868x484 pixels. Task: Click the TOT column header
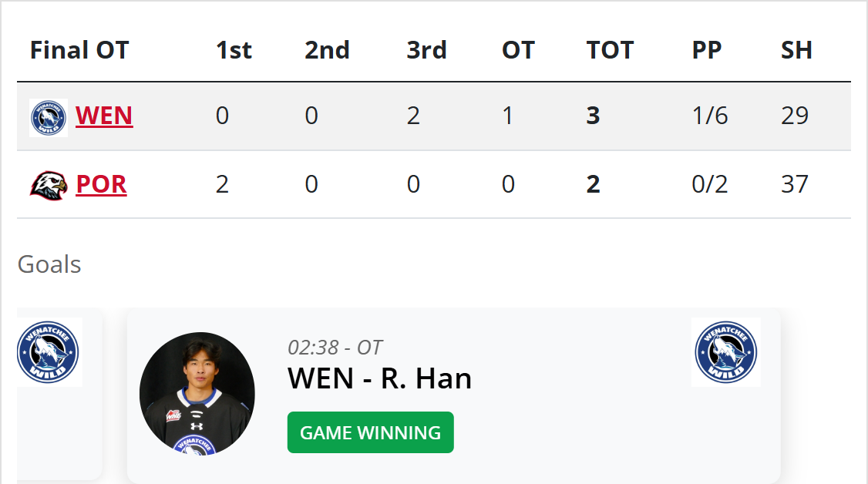(x=610, y=50)
